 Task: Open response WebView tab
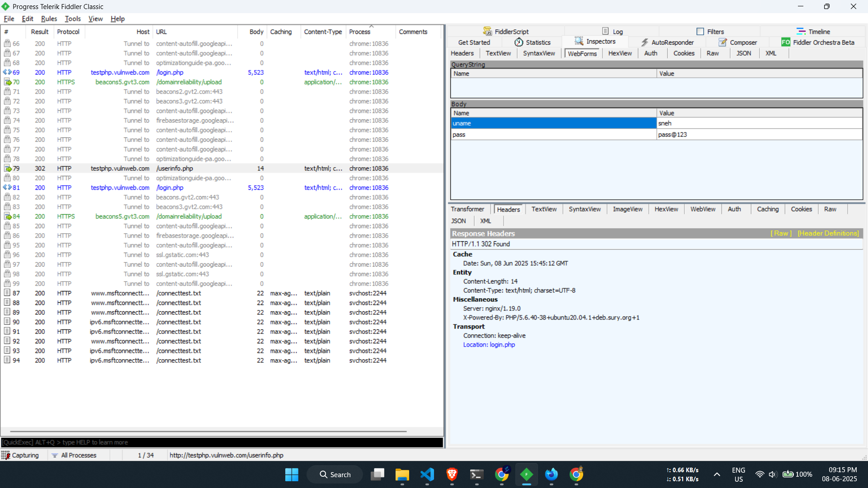(703, 209)
